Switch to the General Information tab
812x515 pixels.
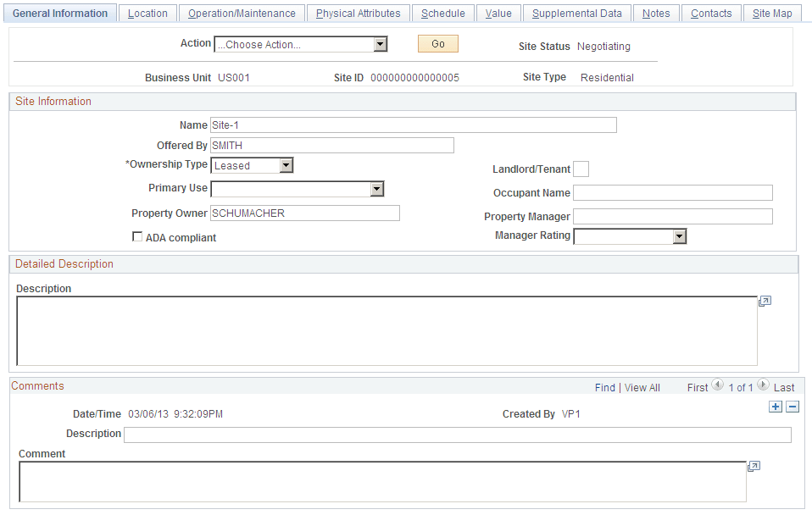(x=60, y=14)
